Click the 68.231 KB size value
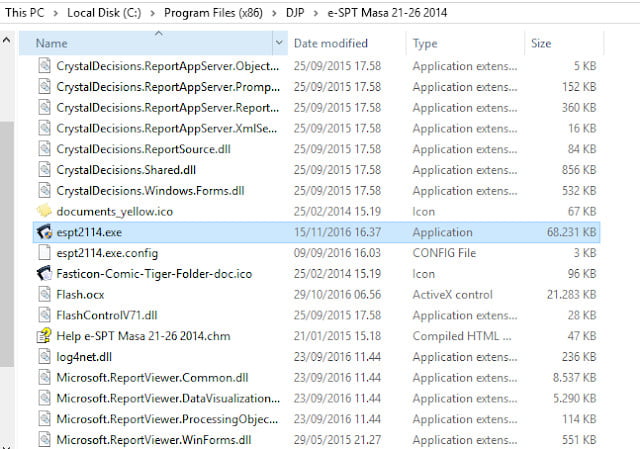The height and width of the screenshot is (449, 640). (571, 232)
